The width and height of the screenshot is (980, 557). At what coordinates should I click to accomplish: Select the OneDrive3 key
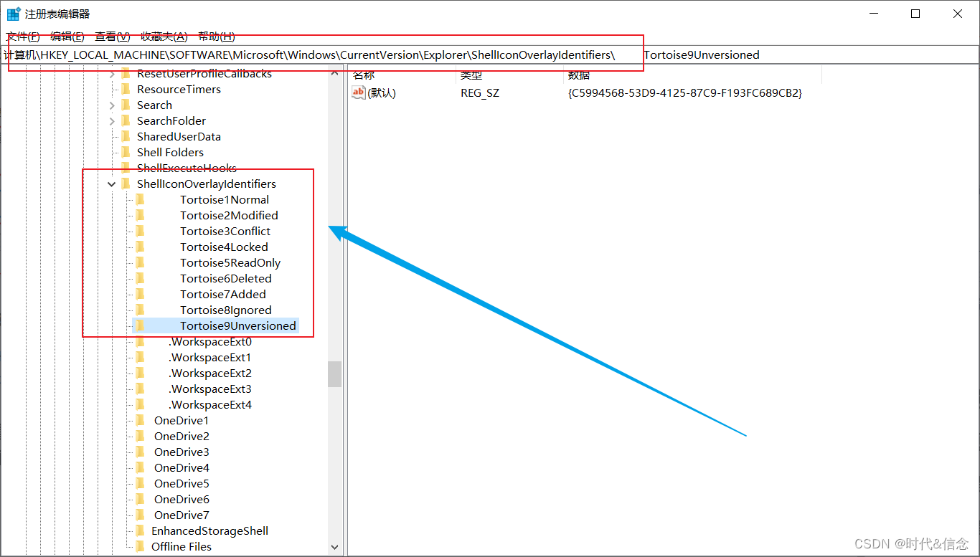pyautogui.click(x=182, y=452)
